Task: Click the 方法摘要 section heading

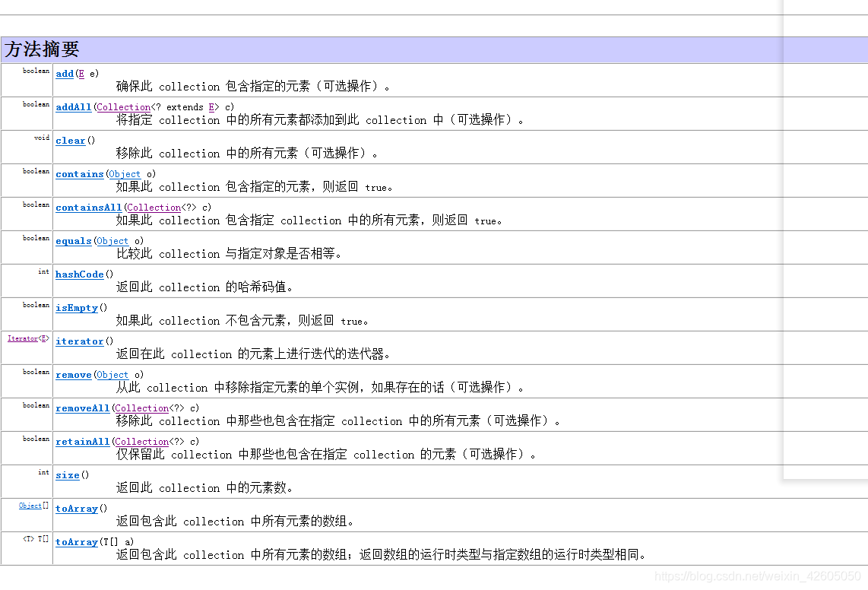Action: (x=42, y=49)
